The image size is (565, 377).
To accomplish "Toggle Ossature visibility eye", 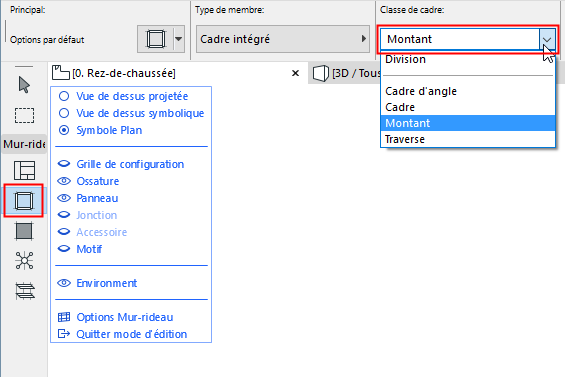I will (x=64, y=181).
